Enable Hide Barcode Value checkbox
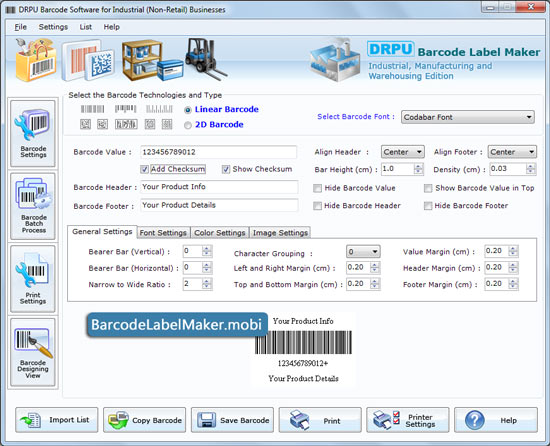 pyautogui.click(x=317, y=188)
